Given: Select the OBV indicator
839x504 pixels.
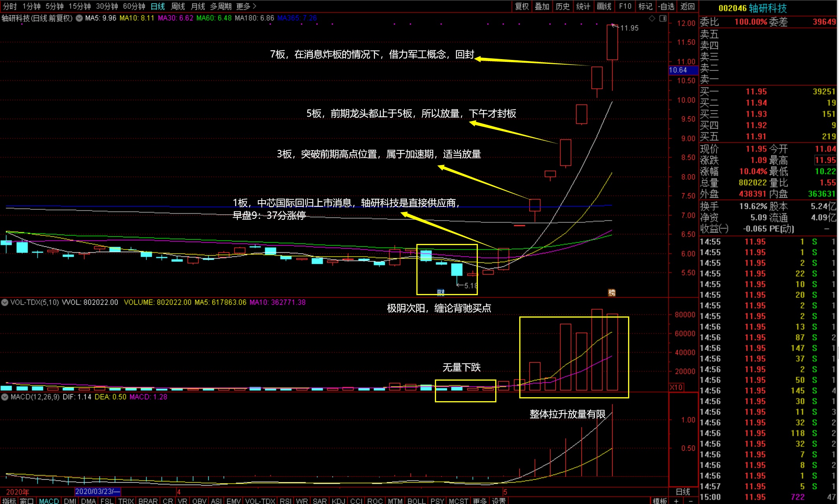Looking at the screenshot, I should click(x=199, y=501).
